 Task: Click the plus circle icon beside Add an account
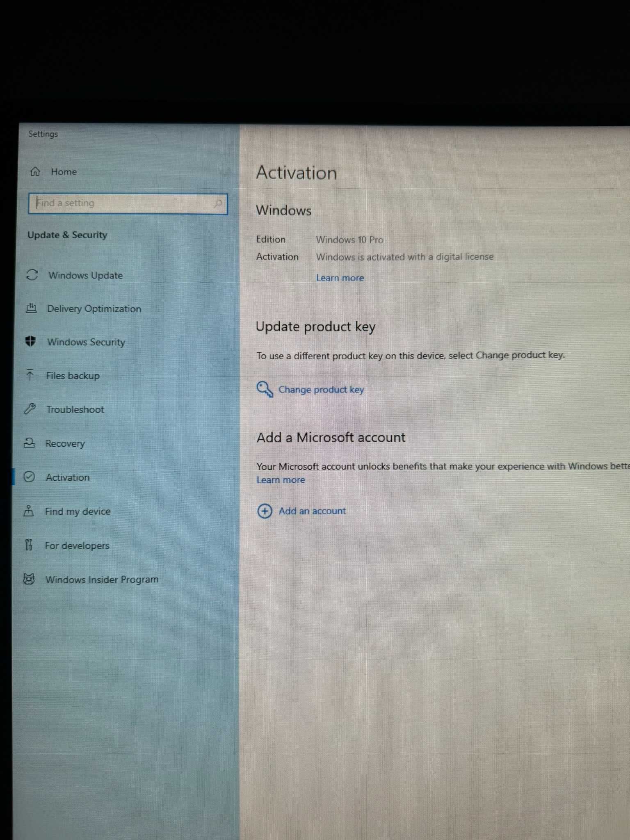click(265, 511)
